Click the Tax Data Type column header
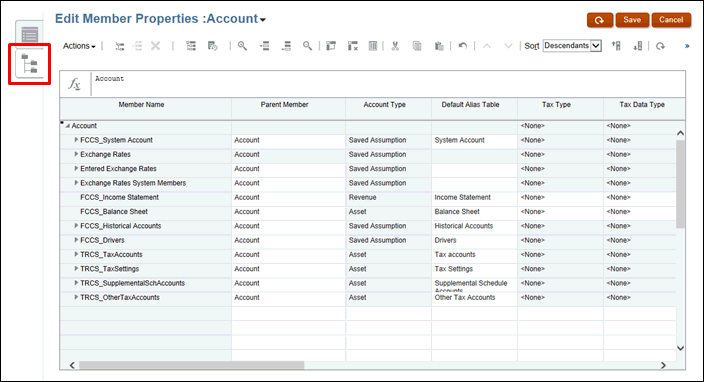The image size is (704, 382). tap(642, 105)
